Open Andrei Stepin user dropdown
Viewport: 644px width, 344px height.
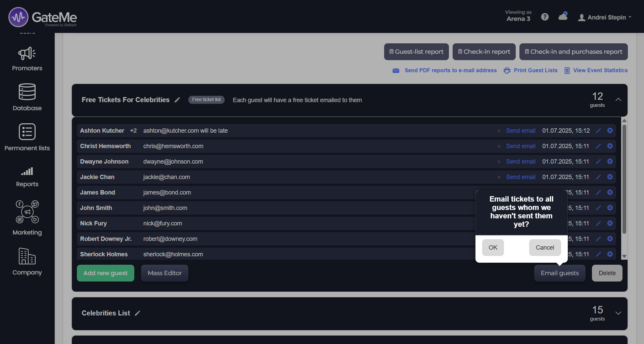pos(605,17)
